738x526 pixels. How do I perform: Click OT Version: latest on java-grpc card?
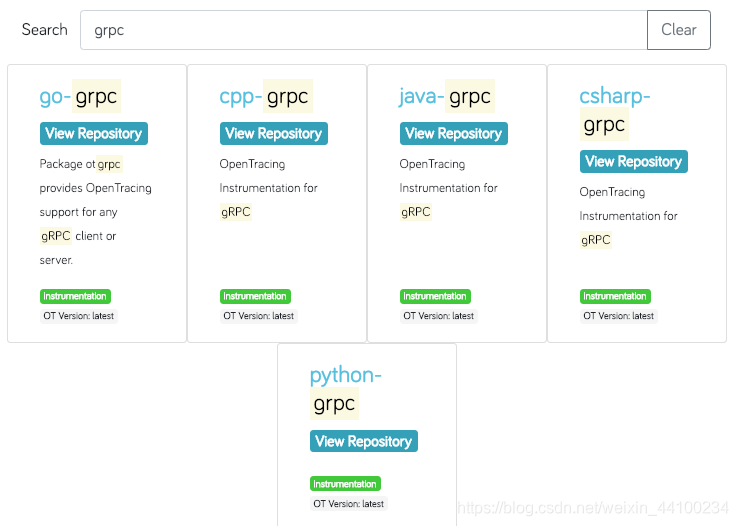439,316
